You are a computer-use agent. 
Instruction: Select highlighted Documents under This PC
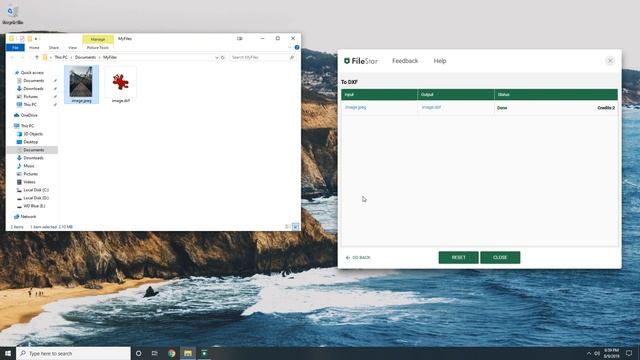(x=33, y=150)
